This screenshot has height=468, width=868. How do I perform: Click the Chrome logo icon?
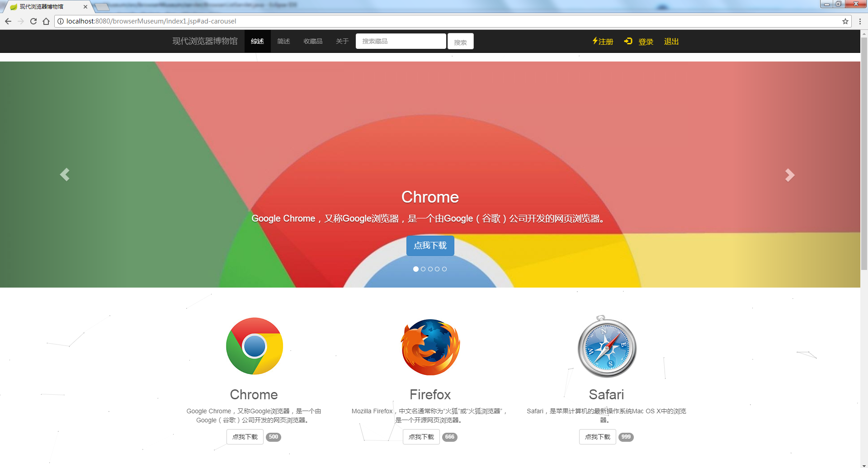click(255, 346)
